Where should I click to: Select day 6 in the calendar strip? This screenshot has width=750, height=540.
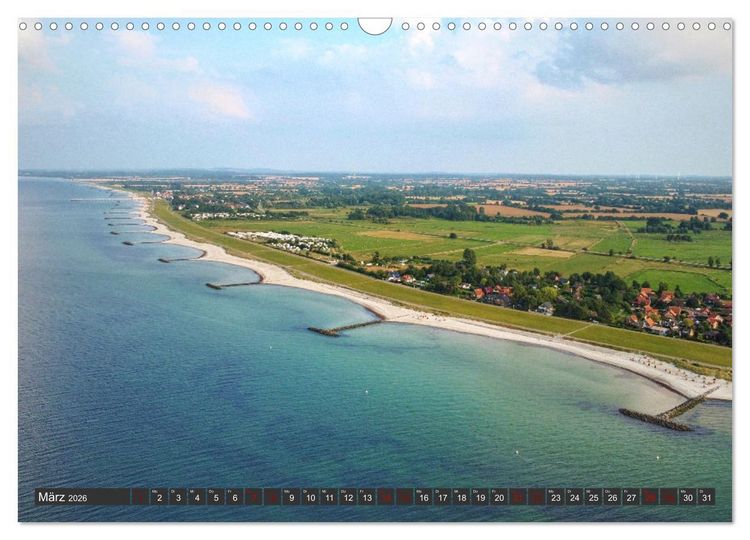234,496
